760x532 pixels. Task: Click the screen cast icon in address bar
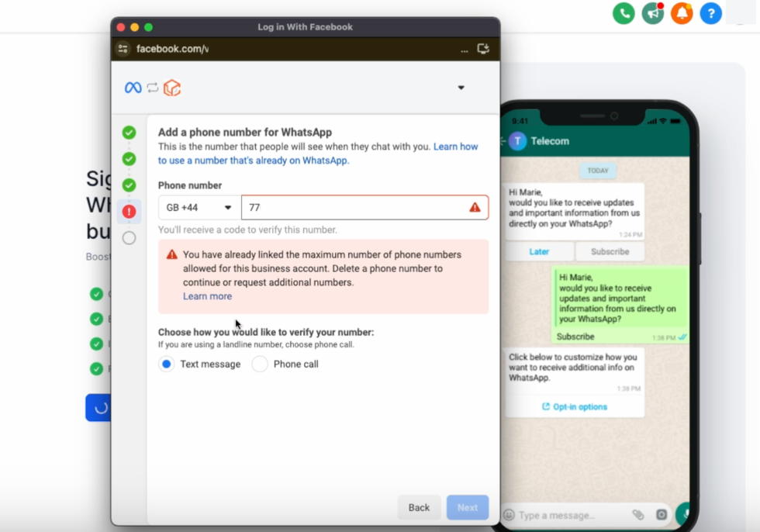coord(483,48)
